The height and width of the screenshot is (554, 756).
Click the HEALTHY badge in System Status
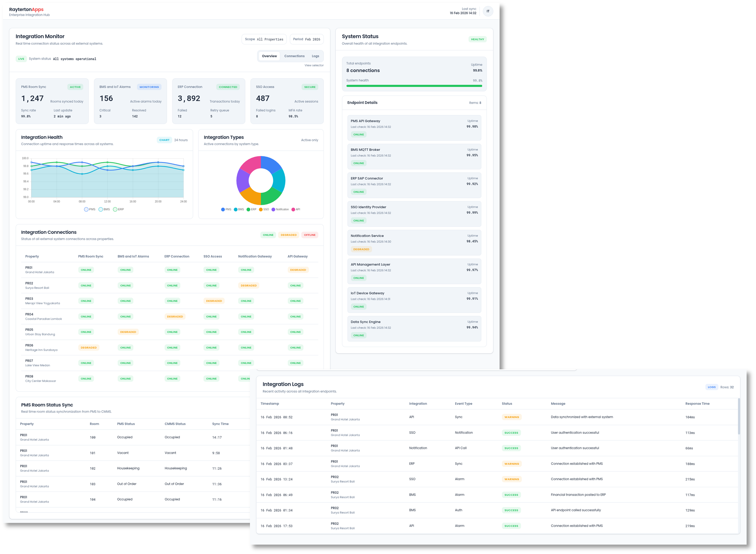(x=477, y=39)
